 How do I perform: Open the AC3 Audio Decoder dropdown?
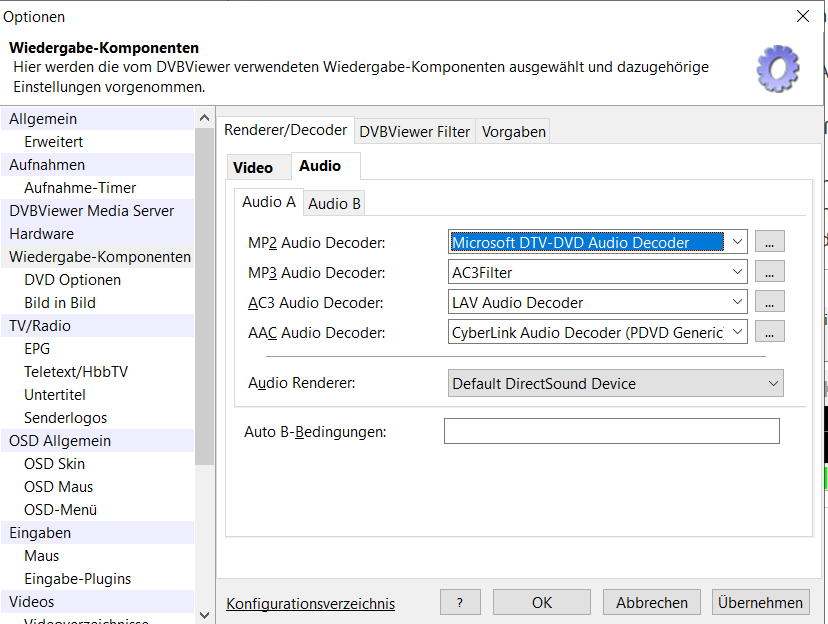737,302
